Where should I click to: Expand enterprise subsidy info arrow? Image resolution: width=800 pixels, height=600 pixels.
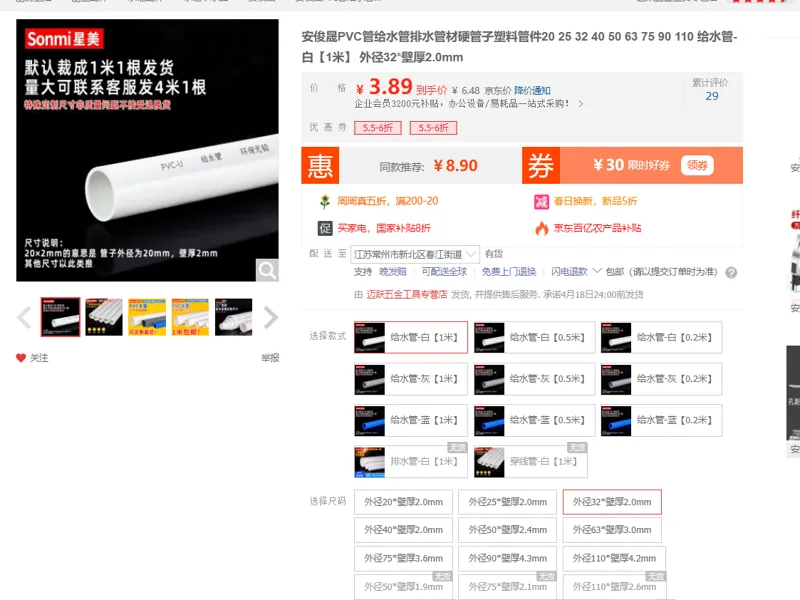[581, 104]
